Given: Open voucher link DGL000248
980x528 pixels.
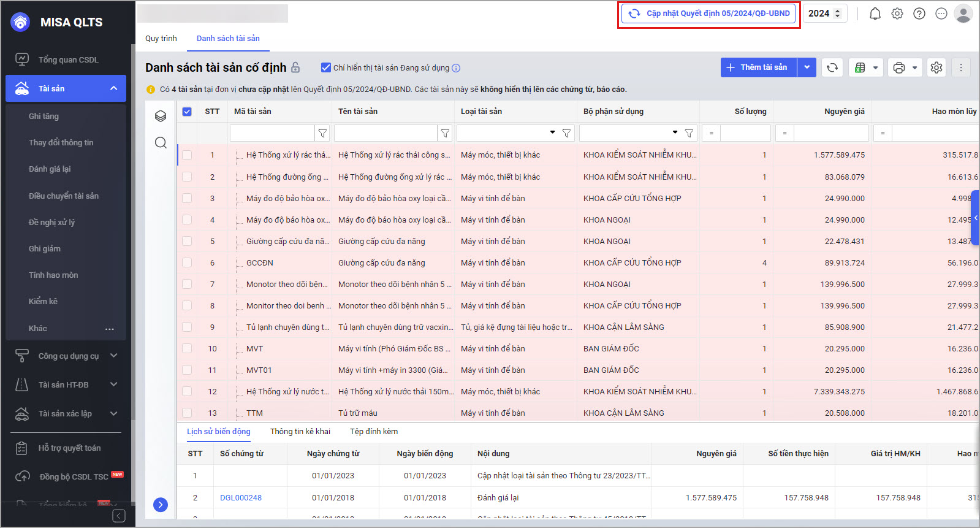Looking at the screenshot, I should click(241, 497).
